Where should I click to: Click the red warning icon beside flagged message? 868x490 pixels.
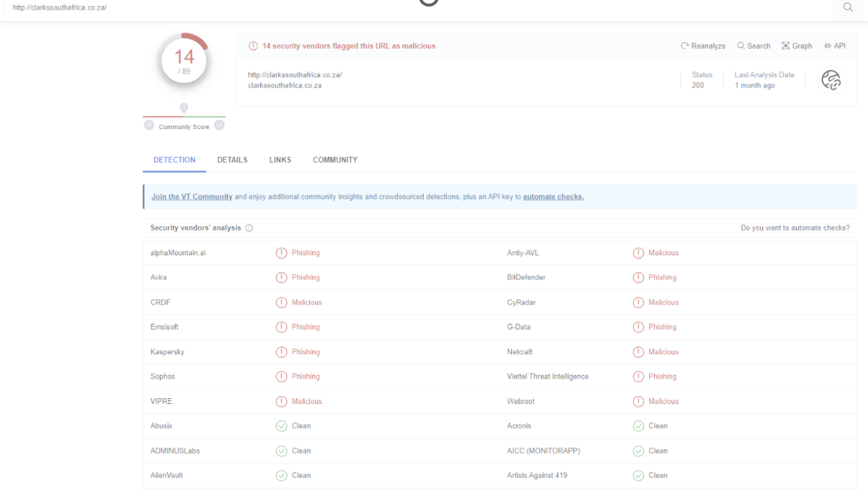(x=253, y=46)
